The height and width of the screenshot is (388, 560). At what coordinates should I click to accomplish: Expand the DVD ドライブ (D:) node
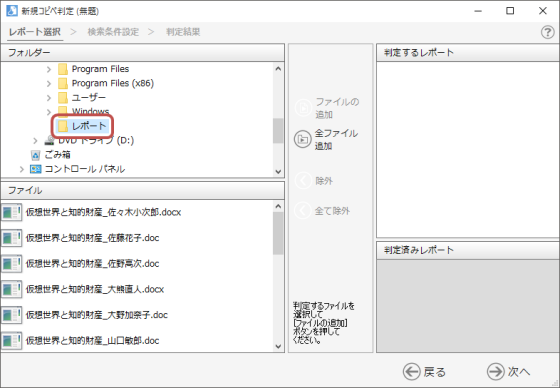click(x=35, y=140)
